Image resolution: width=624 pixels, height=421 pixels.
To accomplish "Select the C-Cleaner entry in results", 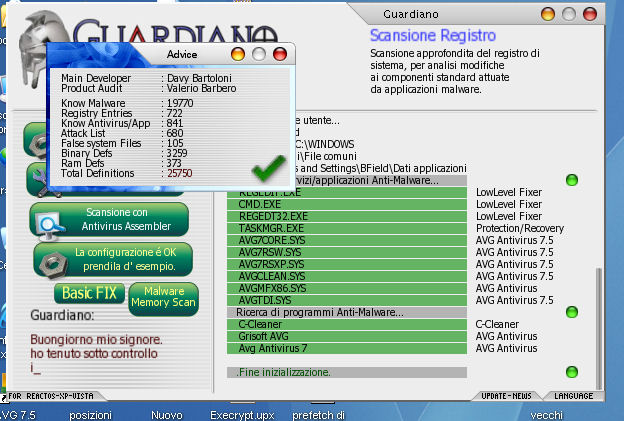I will (x=350, y=324).
